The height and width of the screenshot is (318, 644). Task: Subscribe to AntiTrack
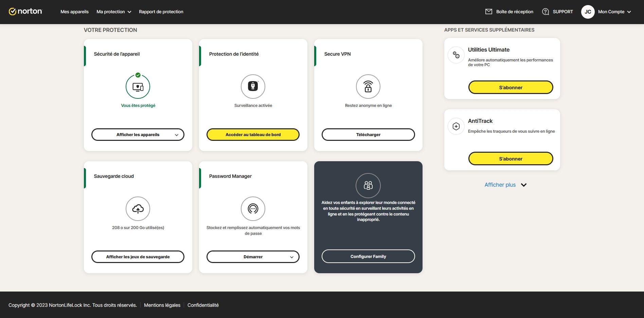pyautogui.click(x=511, y=158)
